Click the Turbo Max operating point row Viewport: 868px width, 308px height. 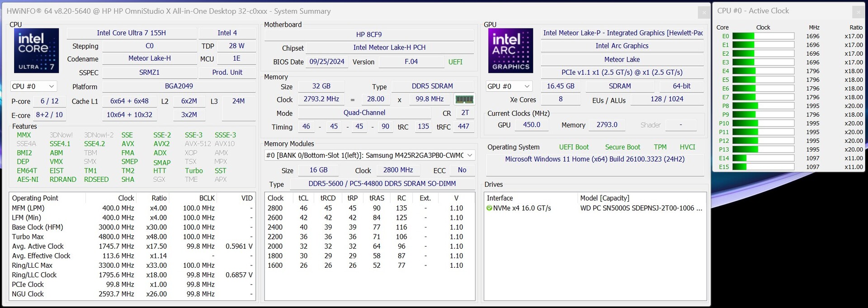[132, 237]
